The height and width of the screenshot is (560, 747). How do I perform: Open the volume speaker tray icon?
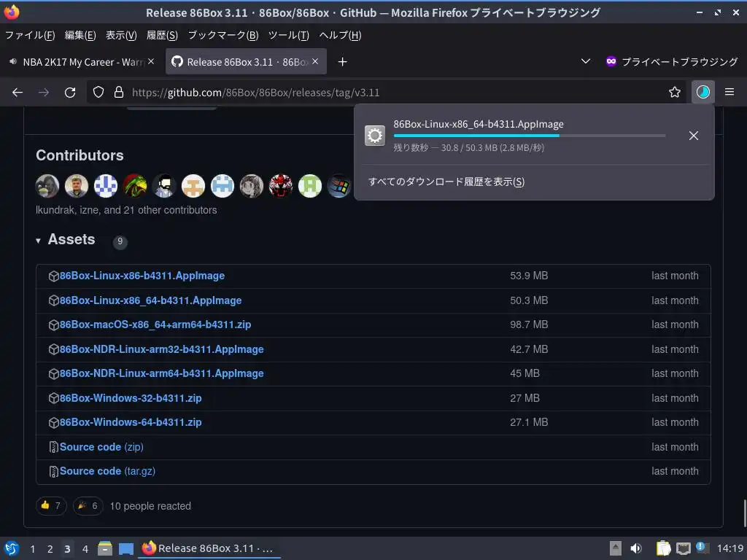[x=636, y=548]
